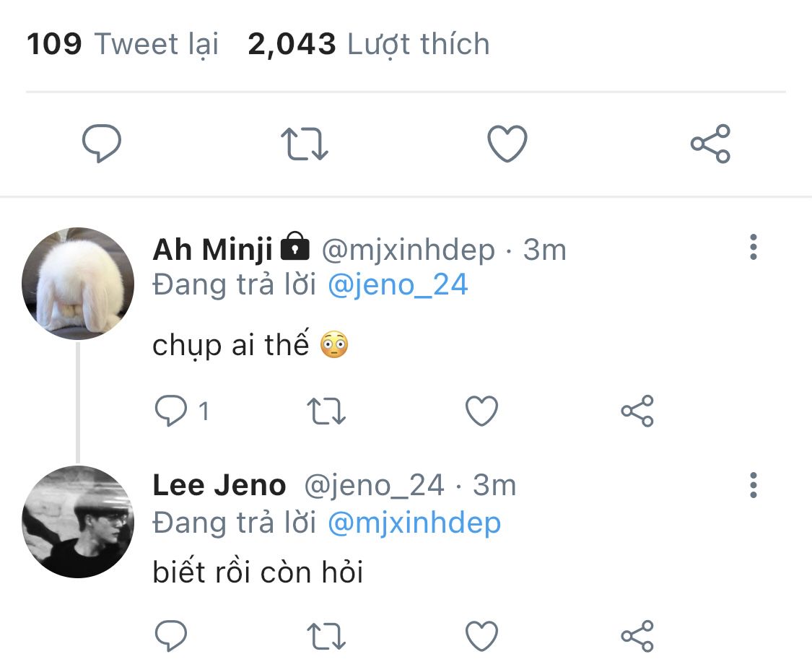This screenshot has height=667, width=812.
Task: Like Ah Minji's reply
Action: pyautogui.click(x=481, y=411)
